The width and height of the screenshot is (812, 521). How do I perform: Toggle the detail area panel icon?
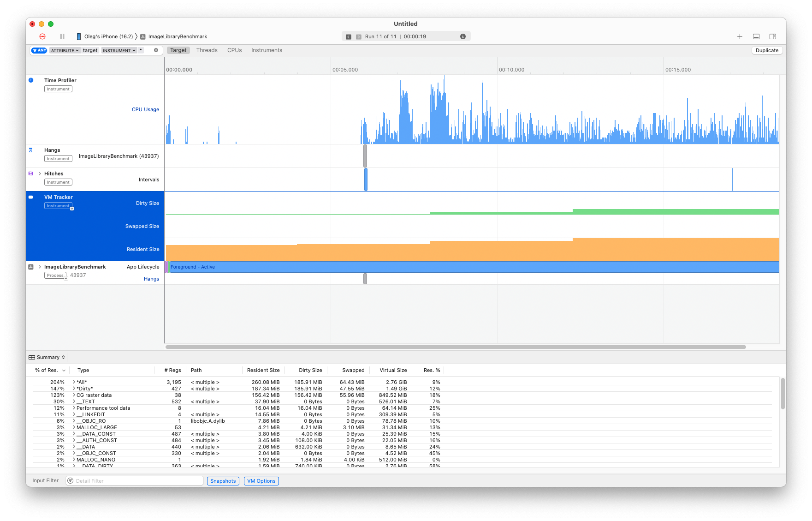(756, 36)
